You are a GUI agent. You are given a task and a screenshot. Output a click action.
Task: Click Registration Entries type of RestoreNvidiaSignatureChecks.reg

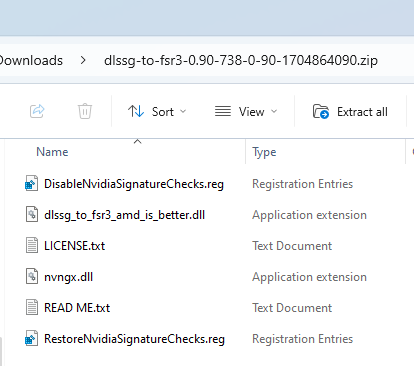[x=302, y=339]
